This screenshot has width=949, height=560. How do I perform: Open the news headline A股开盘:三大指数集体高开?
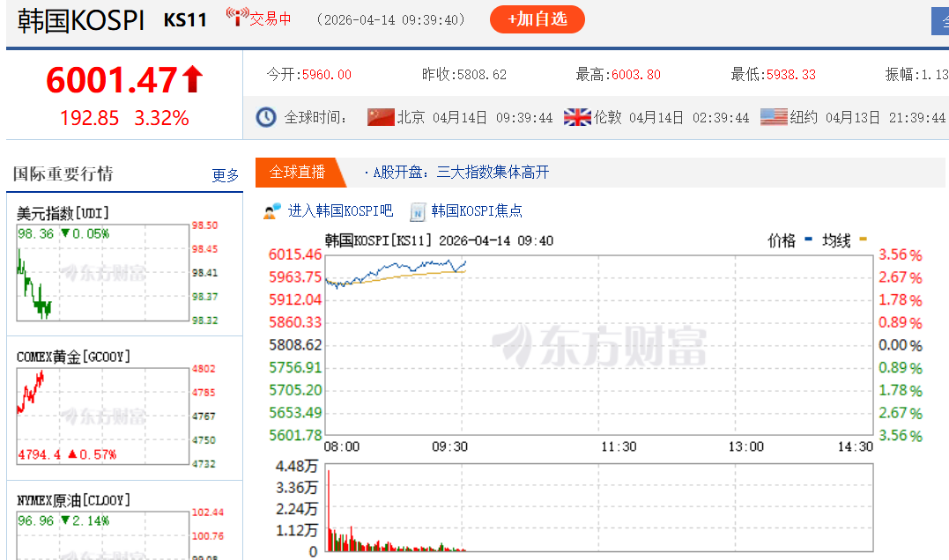point(461,173)
